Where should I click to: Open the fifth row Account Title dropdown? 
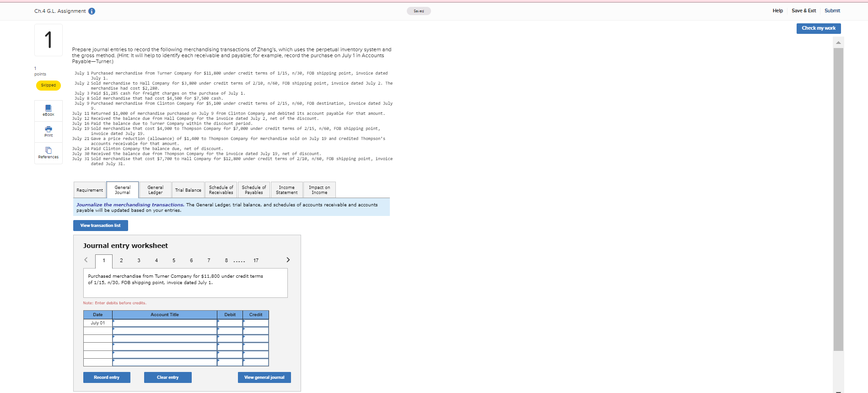[x=165, y=354]
